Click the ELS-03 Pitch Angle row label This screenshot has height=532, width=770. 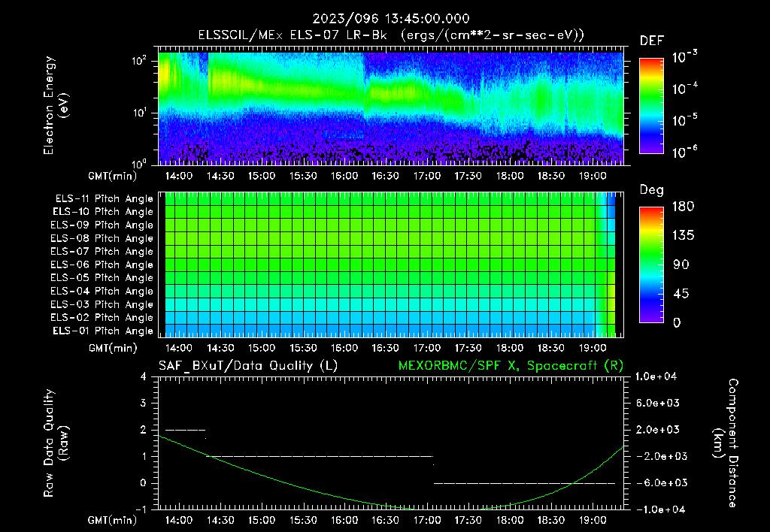(102, 304)
